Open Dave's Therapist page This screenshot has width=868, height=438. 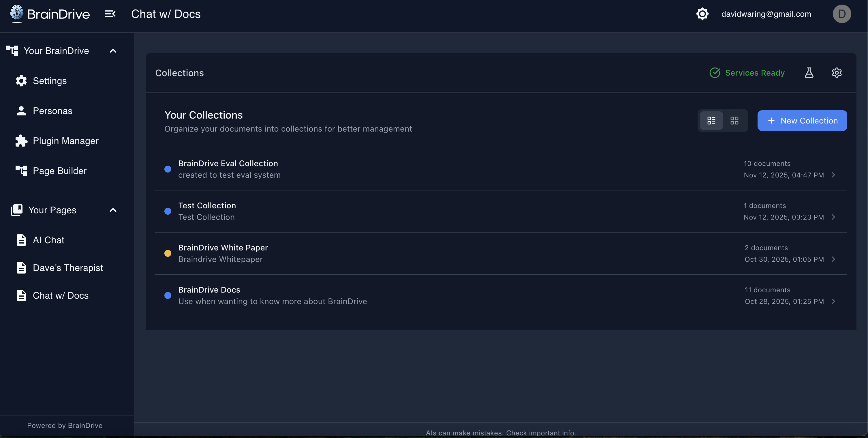click(x=68, y=268)
